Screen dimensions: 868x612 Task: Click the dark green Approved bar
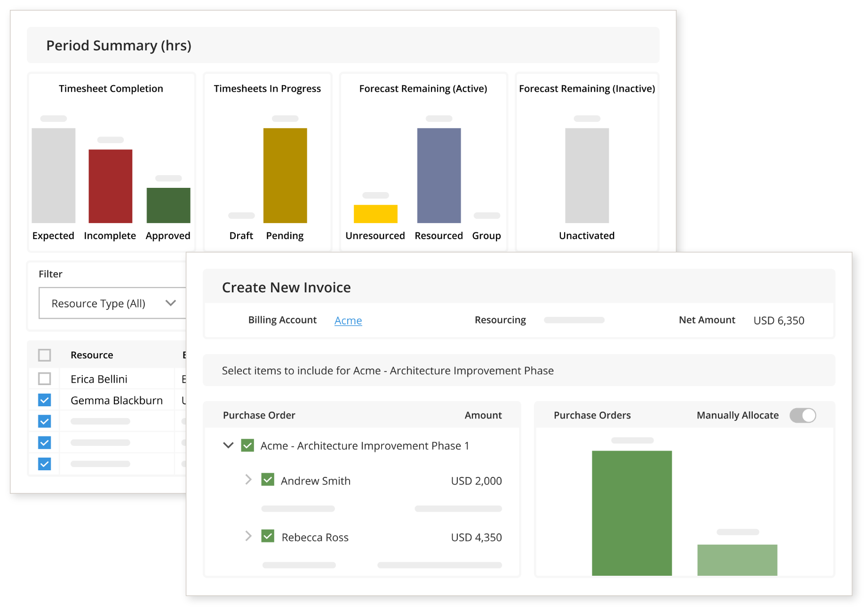tap(168, 205)
